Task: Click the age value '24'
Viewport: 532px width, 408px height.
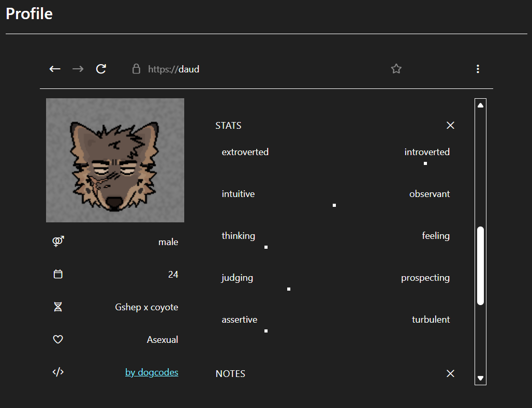Action: [173, 274]
